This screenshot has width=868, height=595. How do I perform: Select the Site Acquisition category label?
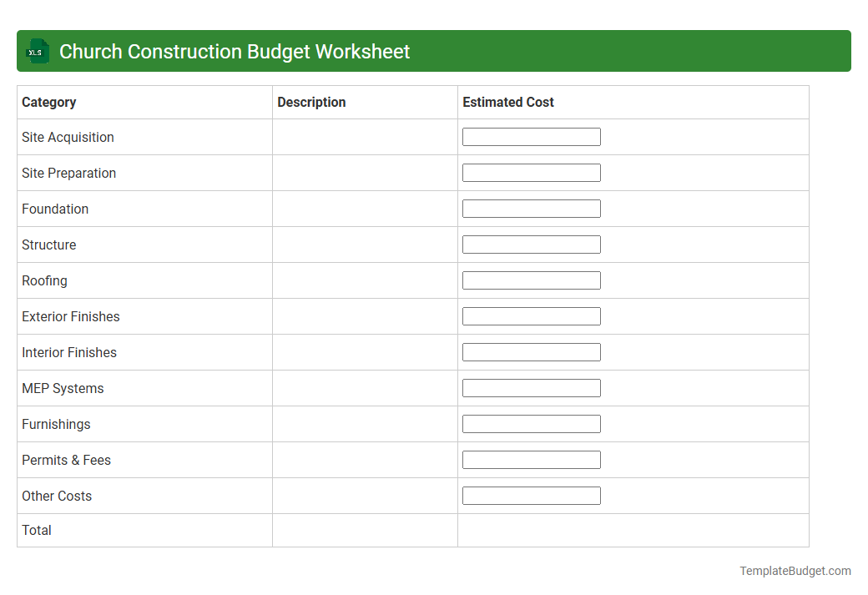68,137
